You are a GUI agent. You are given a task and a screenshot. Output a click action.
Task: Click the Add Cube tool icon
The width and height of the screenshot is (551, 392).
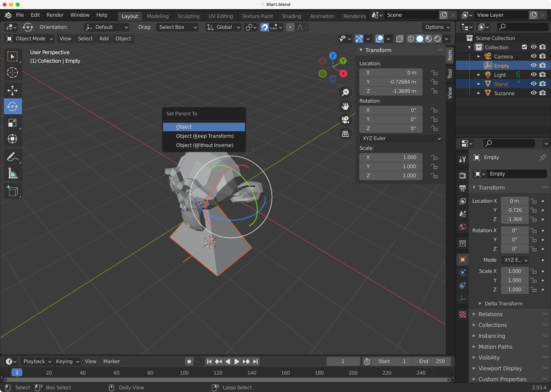coord(12,191)
